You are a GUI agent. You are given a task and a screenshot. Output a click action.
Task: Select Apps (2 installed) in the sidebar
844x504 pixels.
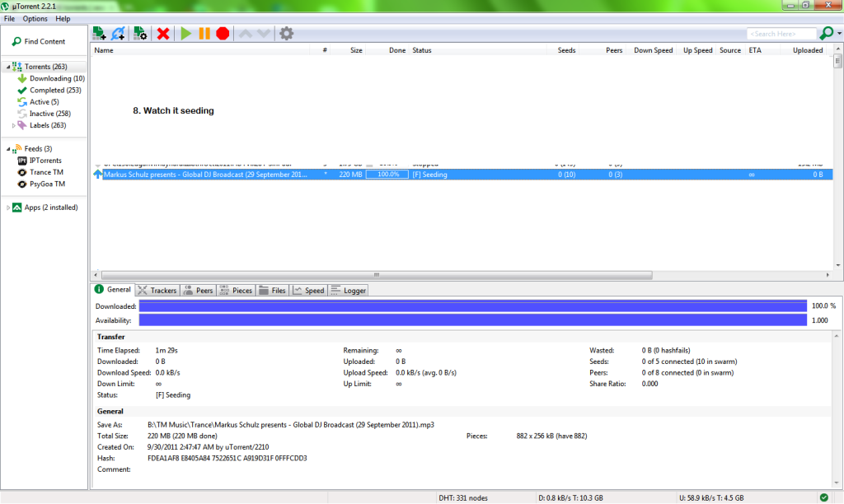coord(51,208)
